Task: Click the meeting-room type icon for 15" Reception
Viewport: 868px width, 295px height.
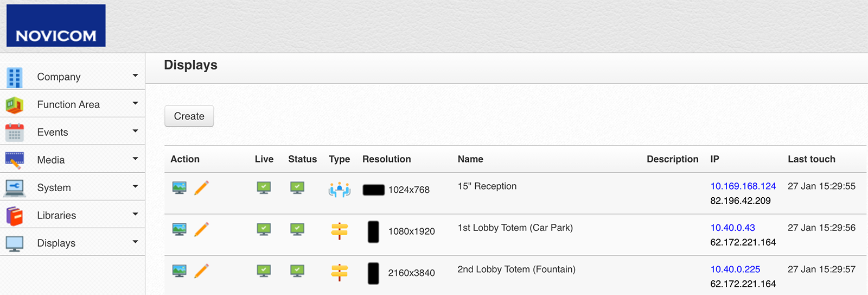Action: (x=339, y=190)
